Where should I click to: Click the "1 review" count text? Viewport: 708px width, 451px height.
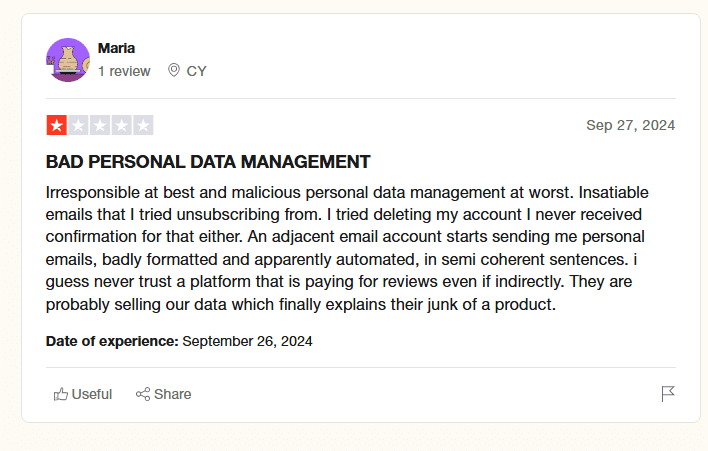(124, 71)
